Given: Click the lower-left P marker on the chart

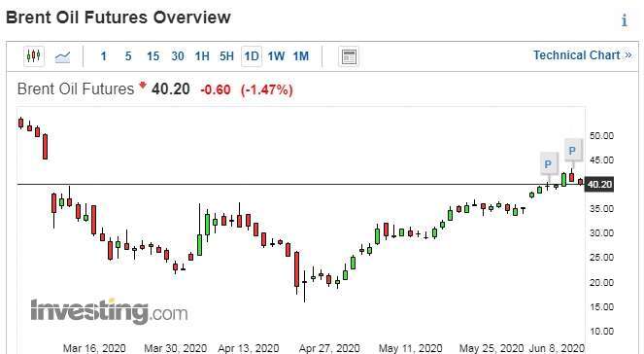Looking at the screenshot, I should 548,164.
